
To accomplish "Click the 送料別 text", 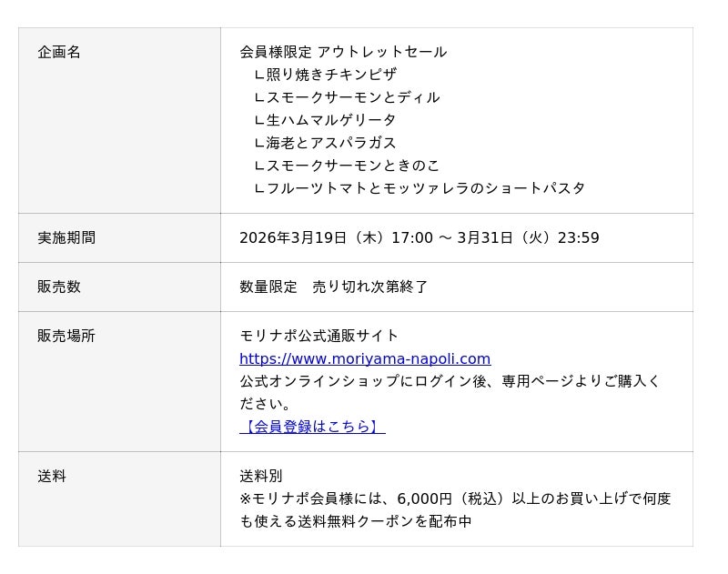I will tap(261, 476).
